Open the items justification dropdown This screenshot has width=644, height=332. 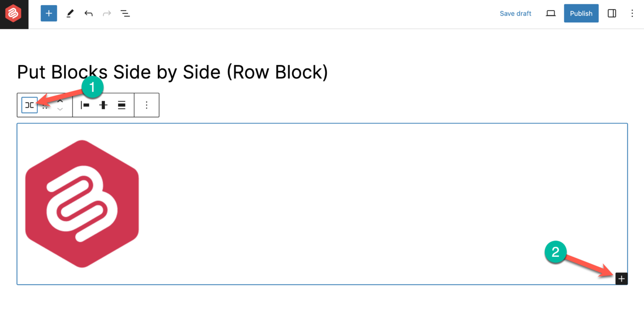click(x=85, y=105)
